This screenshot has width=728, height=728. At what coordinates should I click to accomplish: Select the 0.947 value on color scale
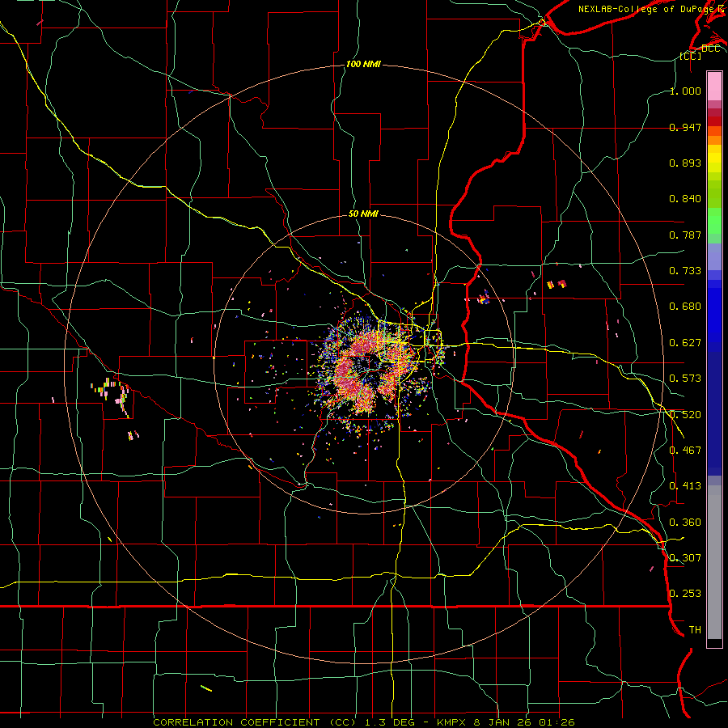(685, 127)
